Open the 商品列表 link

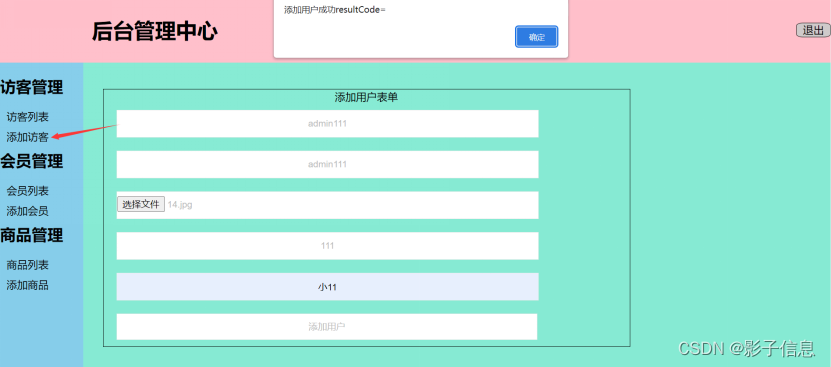pos(28,265)
